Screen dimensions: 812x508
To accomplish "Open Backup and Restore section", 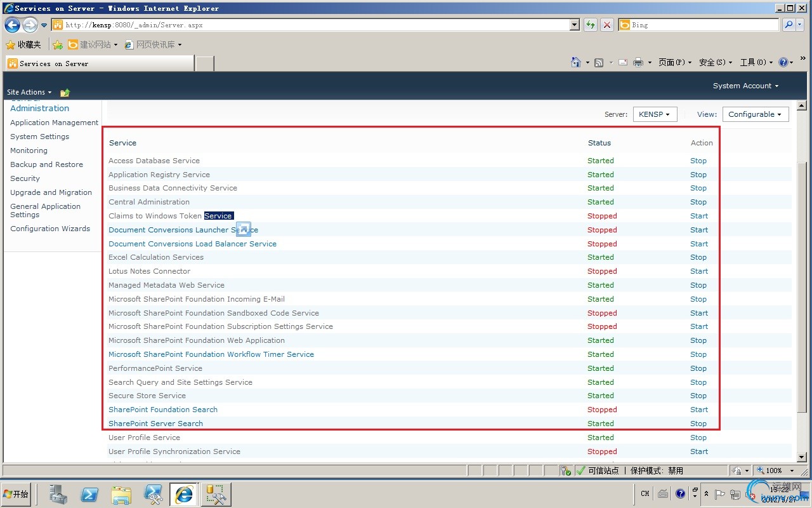I will [47, 164].
